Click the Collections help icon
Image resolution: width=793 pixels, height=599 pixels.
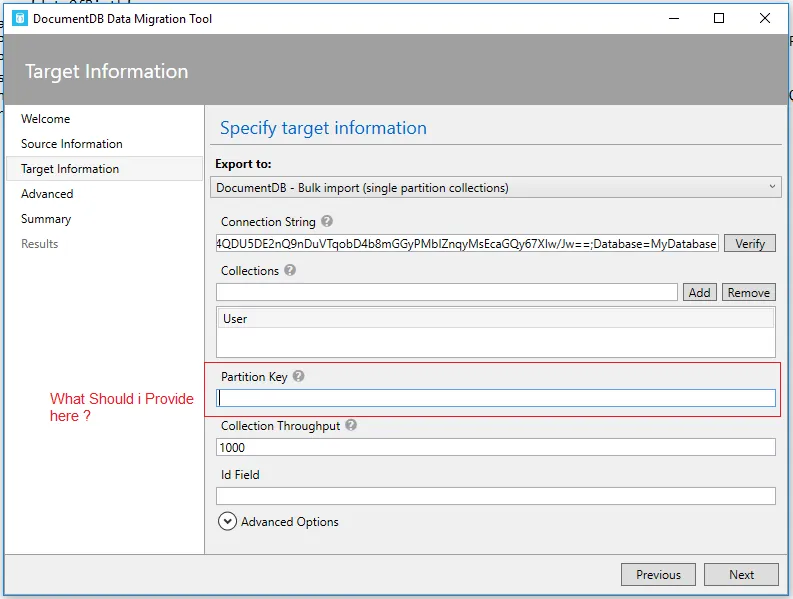tap(290, 270)
